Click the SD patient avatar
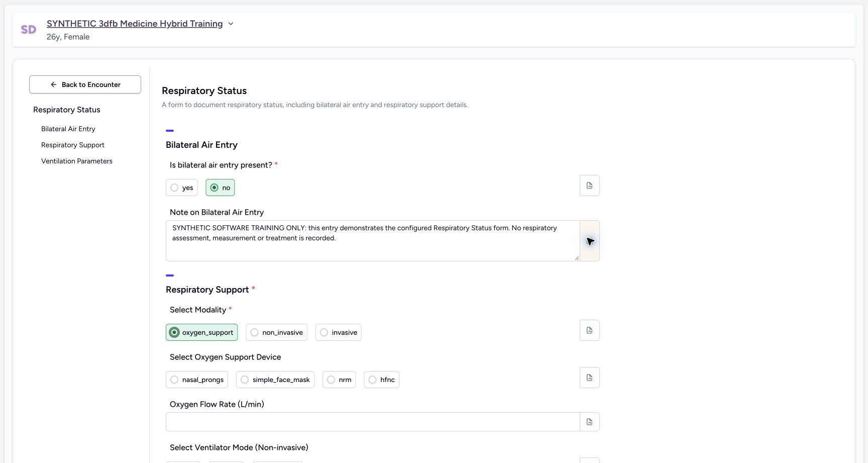Image resolution: width=868 pixels, height=463 pixels. coord(29,30)
